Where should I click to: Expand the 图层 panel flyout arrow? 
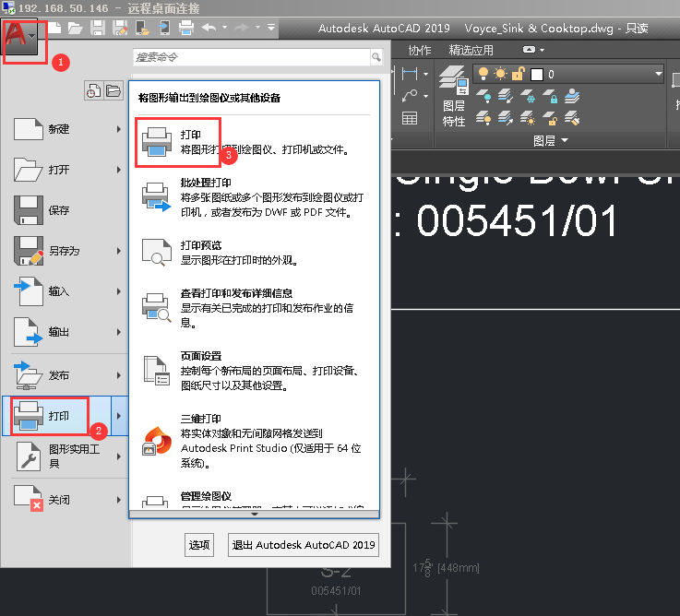click(564, 141)
